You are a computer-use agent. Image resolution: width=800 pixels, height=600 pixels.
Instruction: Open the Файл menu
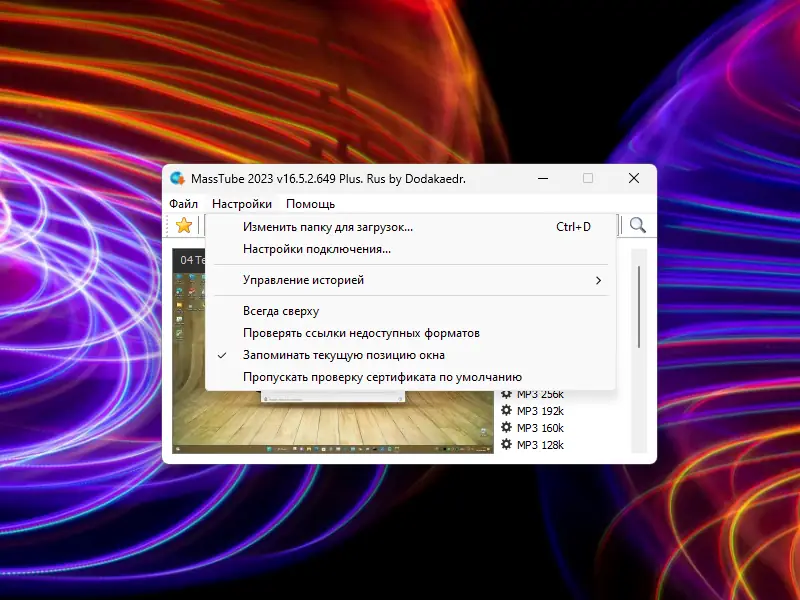click(183, 204)
